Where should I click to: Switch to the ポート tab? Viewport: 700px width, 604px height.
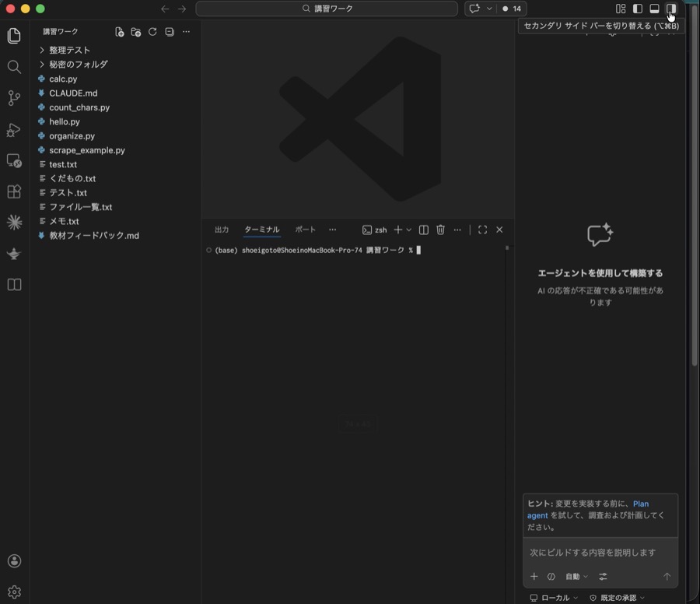click(306, 230)
